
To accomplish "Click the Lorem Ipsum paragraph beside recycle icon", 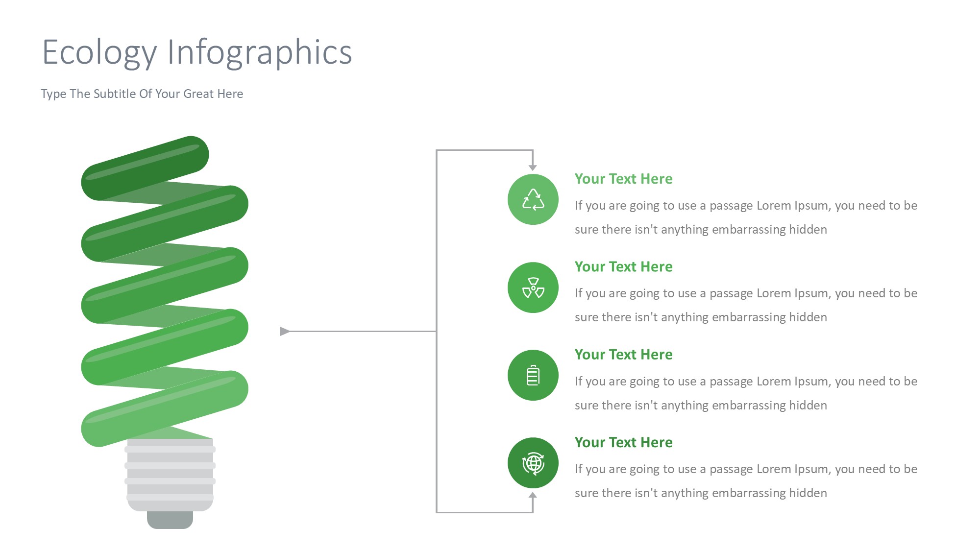I will [745, 217].
